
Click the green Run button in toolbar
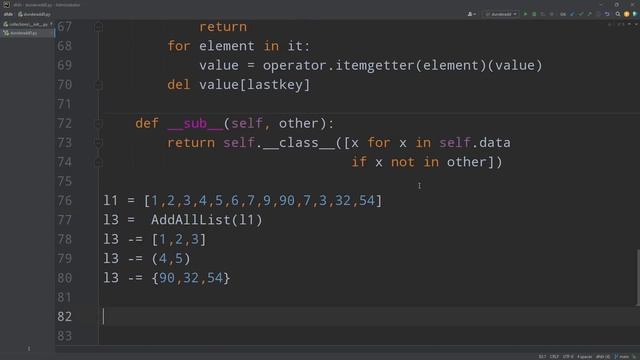[525, 14]
